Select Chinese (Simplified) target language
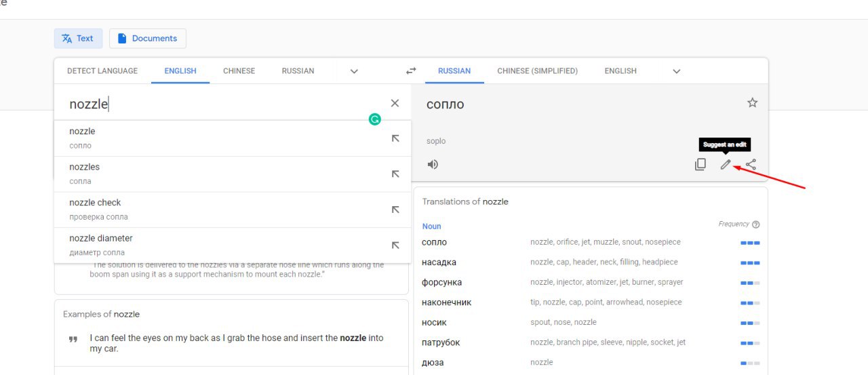 tap(538, 71)
